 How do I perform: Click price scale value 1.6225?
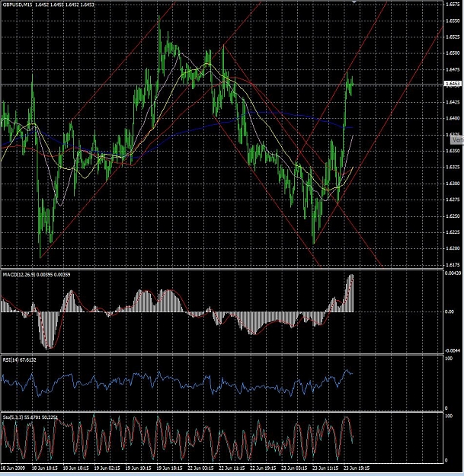coord(453,232)
